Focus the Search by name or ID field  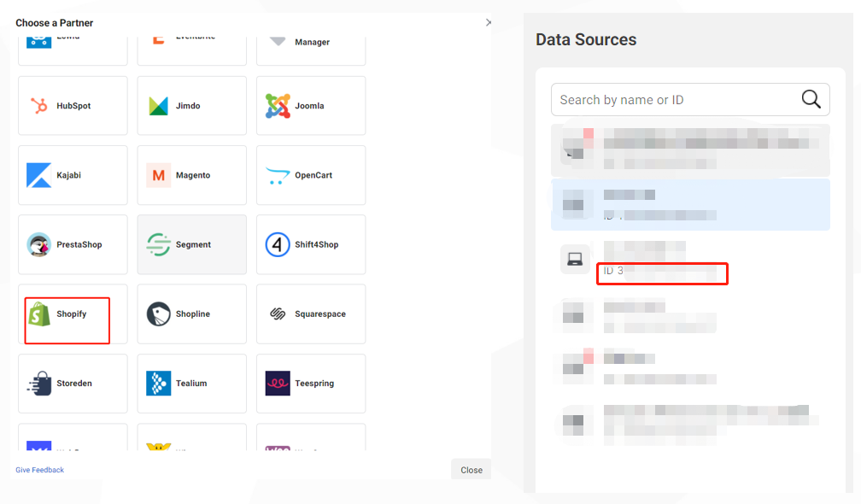tap(690, 99)
